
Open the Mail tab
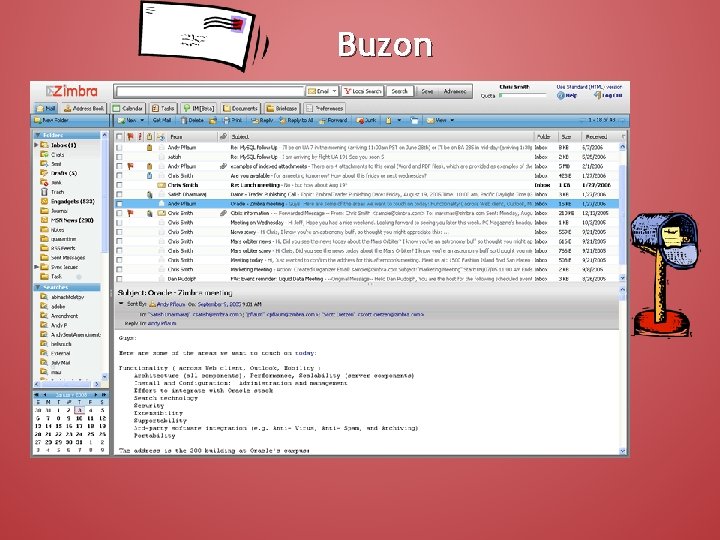(46, 108)
